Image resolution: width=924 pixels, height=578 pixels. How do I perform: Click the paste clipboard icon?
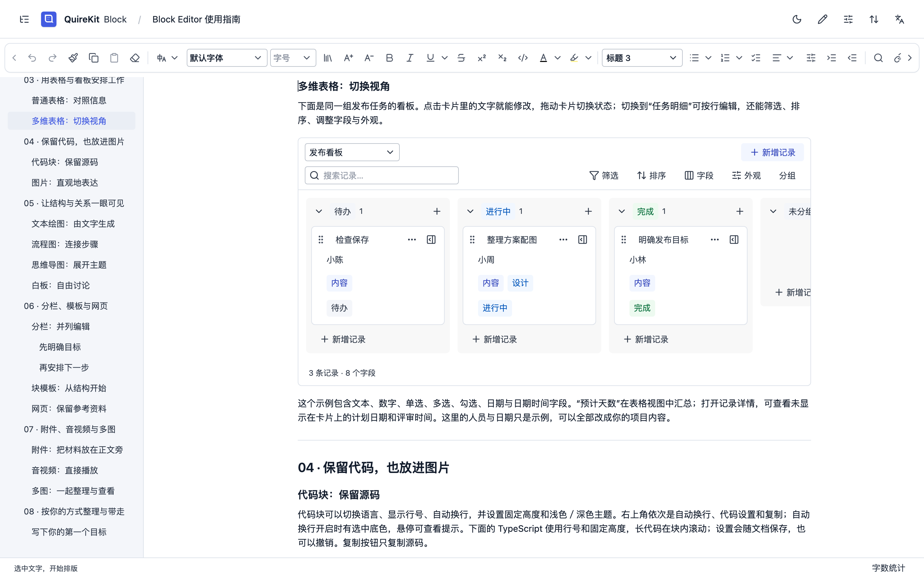click(x=114, y=58)
